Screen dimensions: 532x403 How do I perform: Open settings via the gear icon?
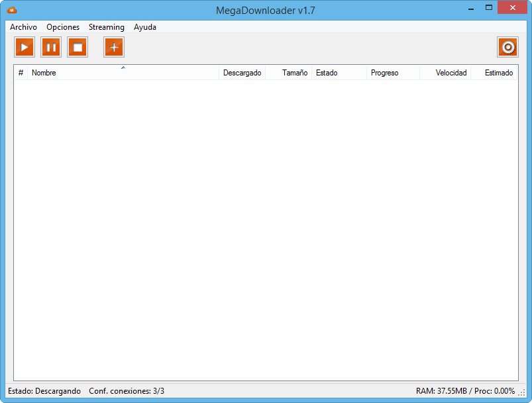click(507, 47)
